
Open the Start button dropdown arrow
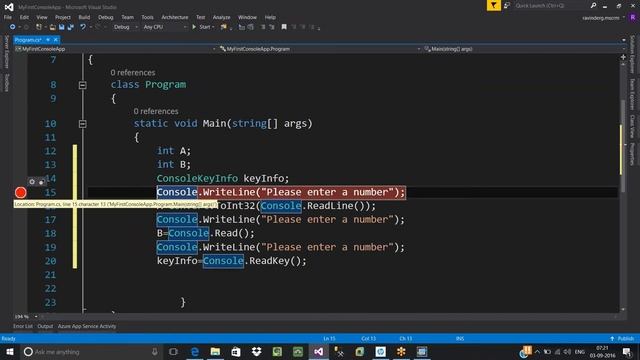pyautogui.click(x=213, y=27)
